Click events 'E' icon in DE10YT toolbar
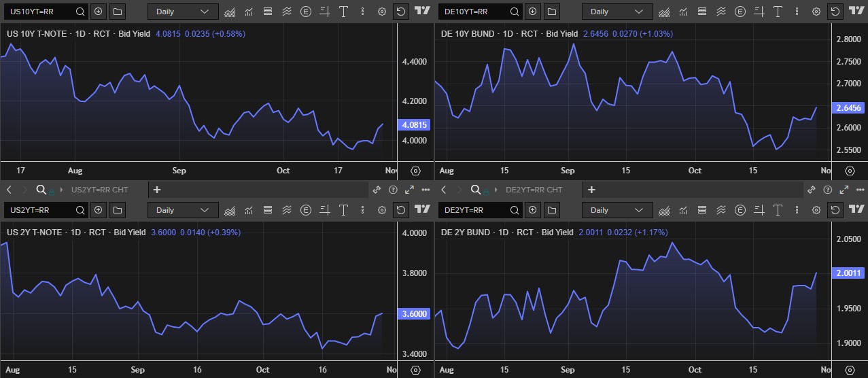This screenshot has width=868, height=378. click(740, 12)
